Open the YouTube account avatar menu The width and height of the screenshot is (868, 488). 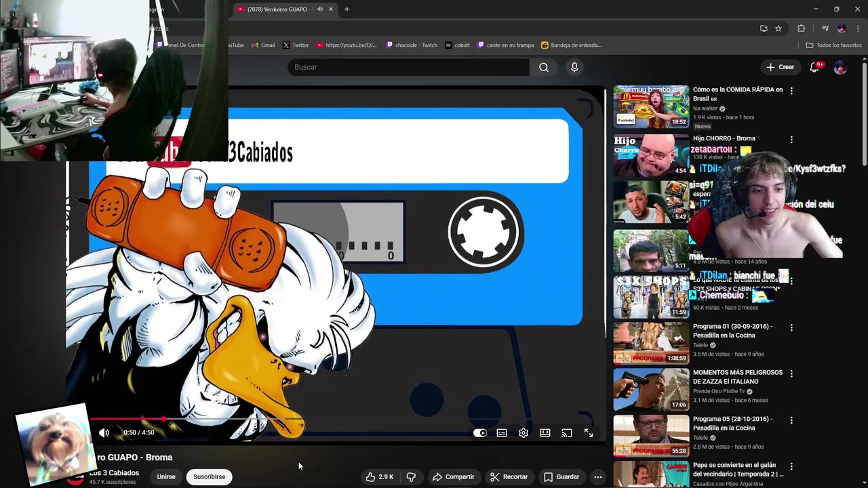[x=840, y=67]
